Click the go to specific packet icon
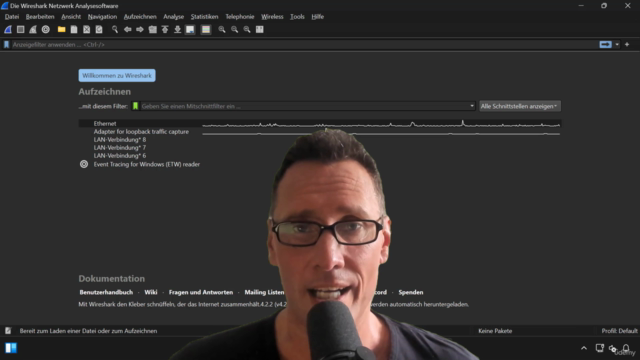The width and height of the screenshot is (640, 360). [153, 29]
